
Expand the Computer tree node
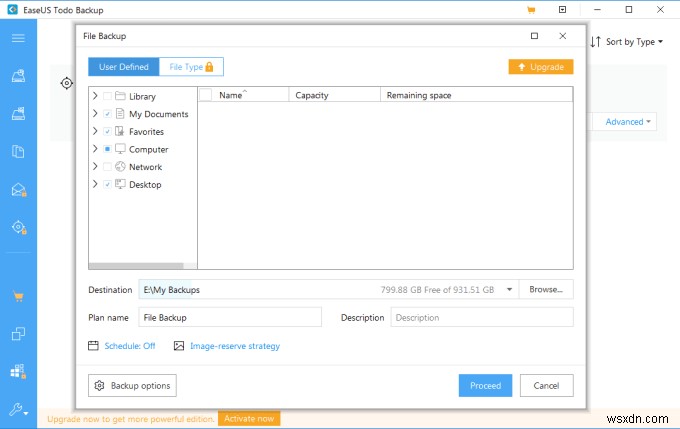[95, 149]
